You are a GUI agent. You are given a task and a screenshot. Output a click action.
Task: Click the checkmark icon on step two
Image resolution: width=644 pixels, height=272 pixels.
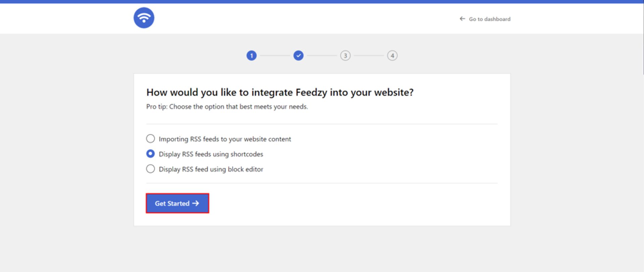298,55
